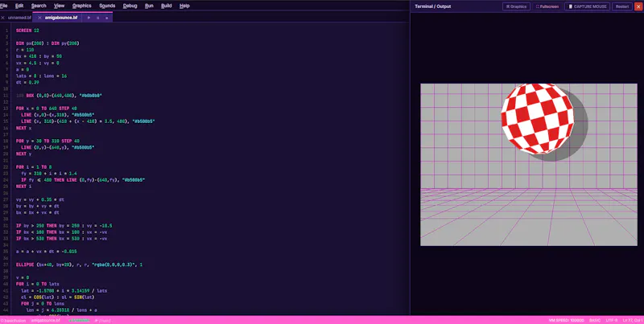Click the amigabounce.bf status bar entry
This screenshot has height=324, width=644.
tap(46, 320)
